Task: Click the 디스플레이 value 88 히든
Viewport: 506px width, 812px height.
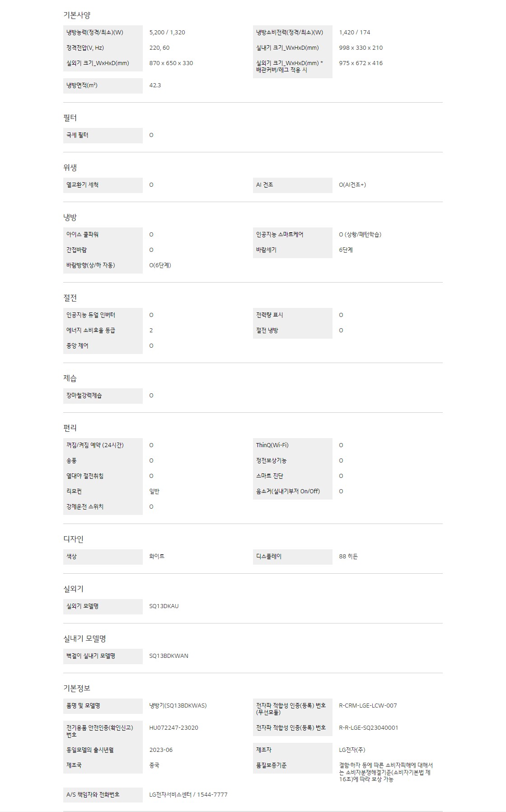Action: pos(348,557)
